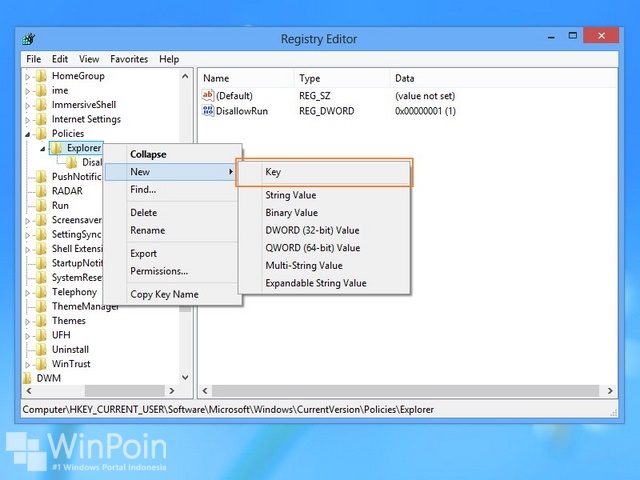Open the Edit menu
The height and width of the screenshot is (480, 640).
pyautogui.click(x=60, y=59)
